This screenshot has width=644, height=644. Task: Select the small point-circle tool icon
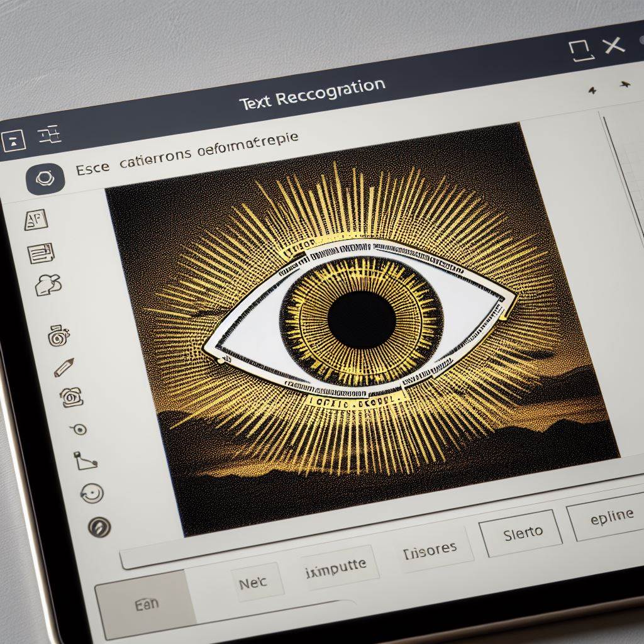click(x=79, y=429)
